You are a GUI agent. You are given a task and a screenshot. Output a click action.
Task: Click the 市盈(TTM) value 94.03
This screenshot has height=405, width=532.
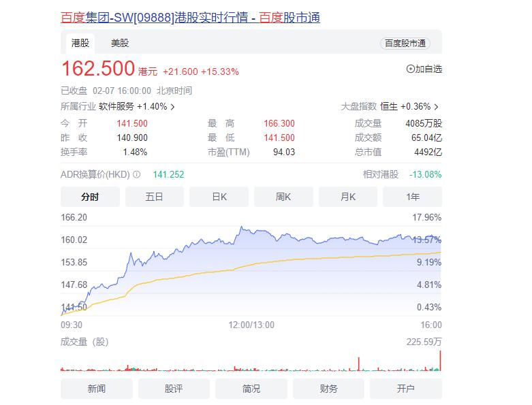284,152
